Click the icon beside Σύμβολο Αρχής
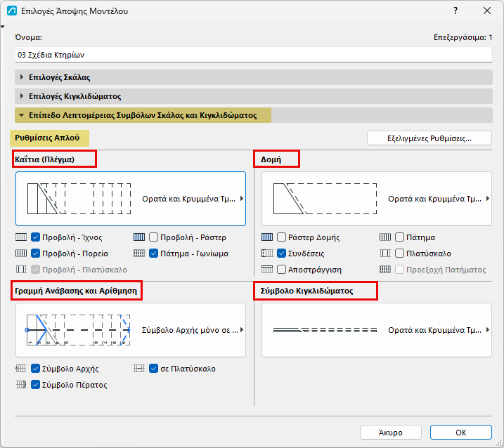The image size is (504, 448). click(21, 369)
